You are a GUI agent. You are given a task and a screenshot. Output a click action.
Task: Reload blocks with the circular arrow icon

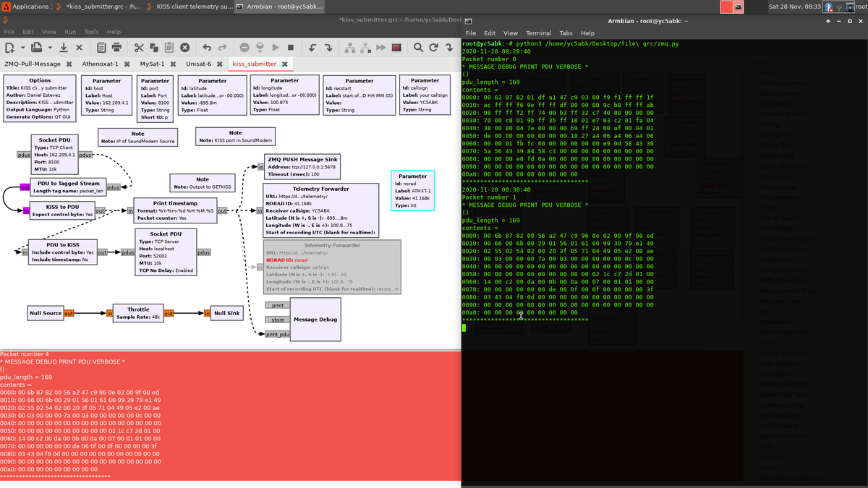(433, 47)
